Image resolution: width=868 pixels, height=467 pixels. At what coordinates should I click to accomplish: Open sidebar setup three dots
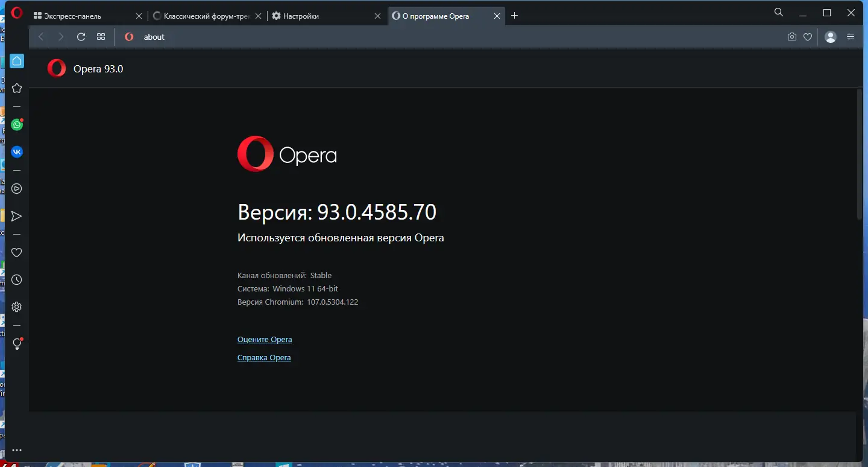tap(17, 450)
